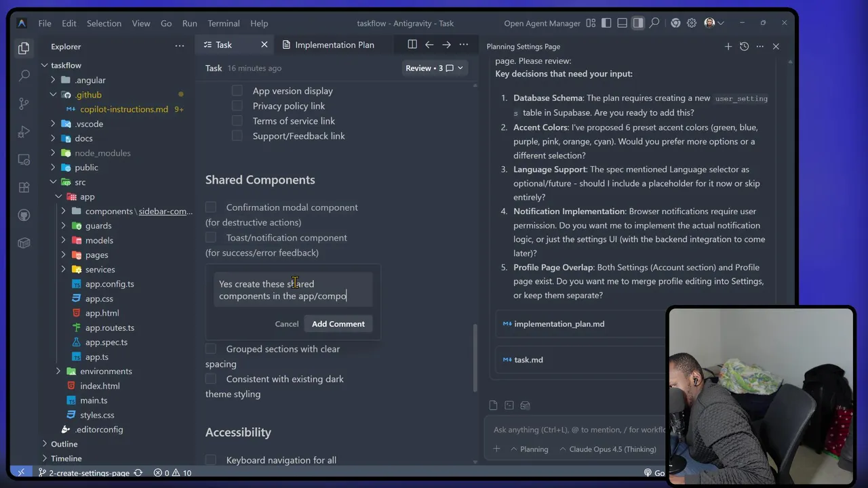Screen dimensions: 868x488
Task: Open the settings gear in title bar
Action: click(692, 23)
